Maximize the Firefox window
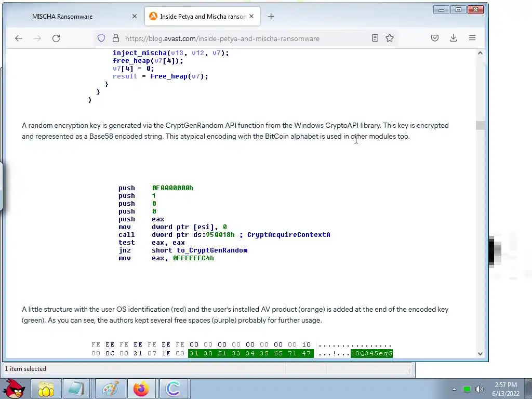532x399 pixels. click(x=458, y=10)
